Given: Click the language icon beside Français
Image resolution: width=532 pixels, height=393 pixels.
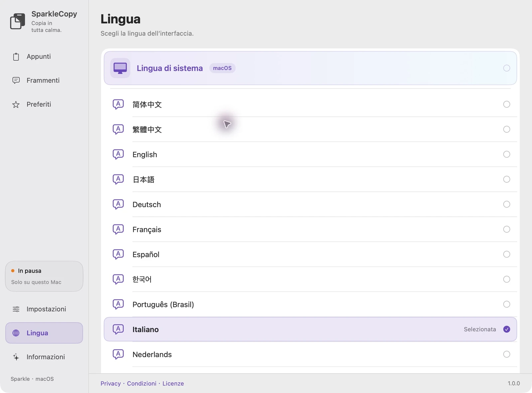Looking at the screenshot, I should coord(118,229).
